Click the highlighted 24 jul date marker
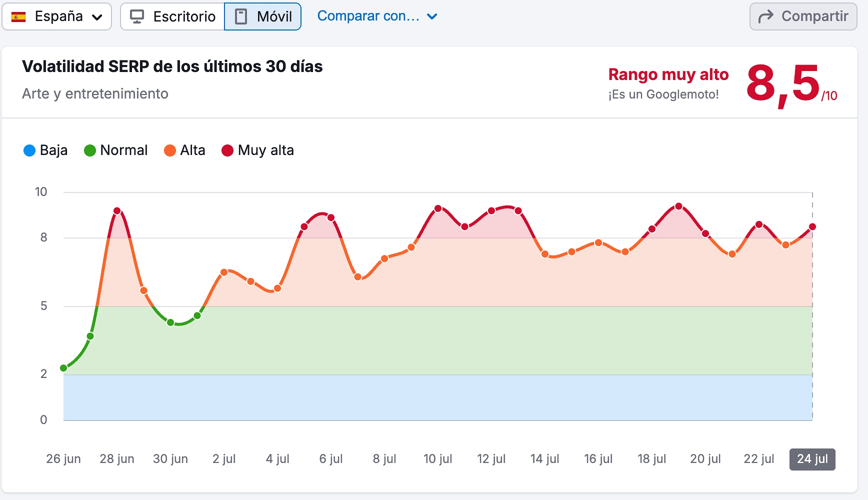 [812, 459]
